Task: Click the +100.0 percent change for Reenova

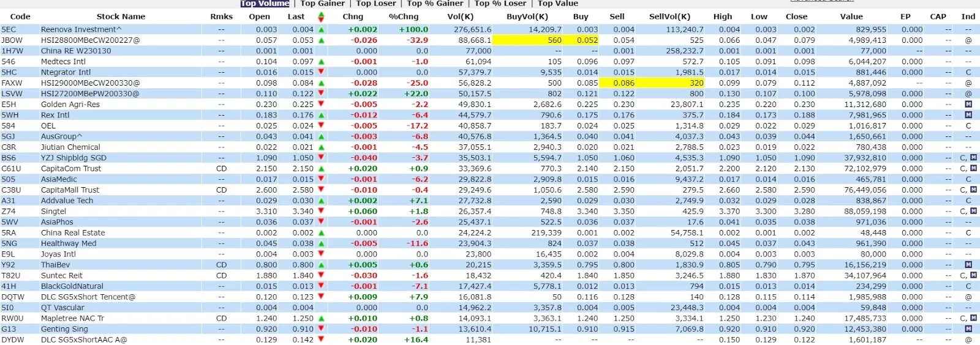Action: (413, 29)
